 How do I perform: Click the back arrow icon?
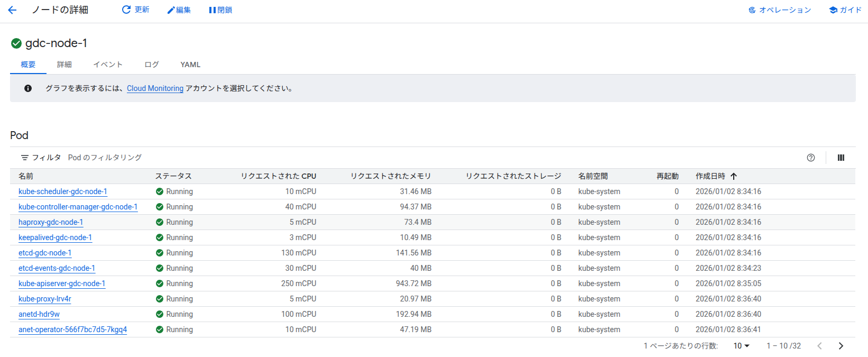(x=12, y=10)
